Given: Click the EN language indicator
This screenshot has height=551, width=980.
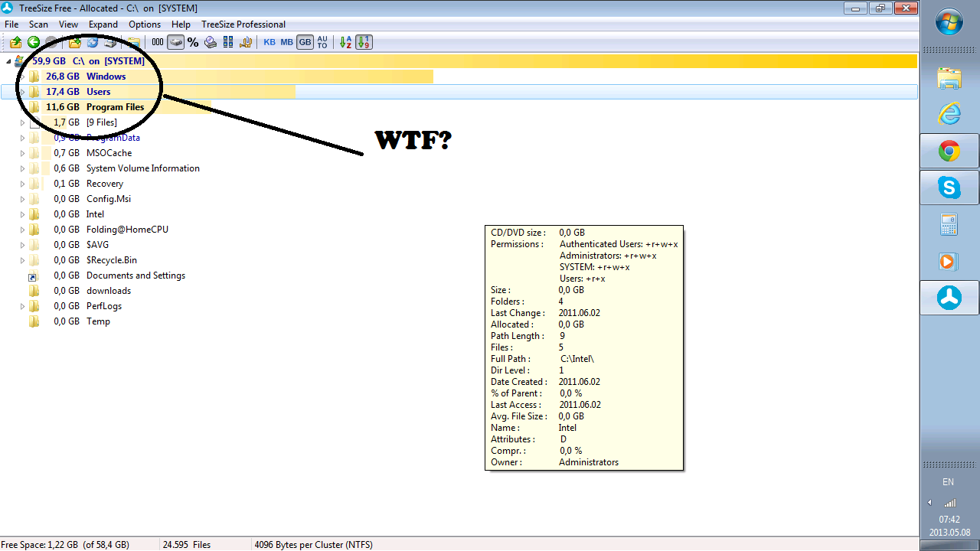Looking at the screenshot, I should 948,482.
